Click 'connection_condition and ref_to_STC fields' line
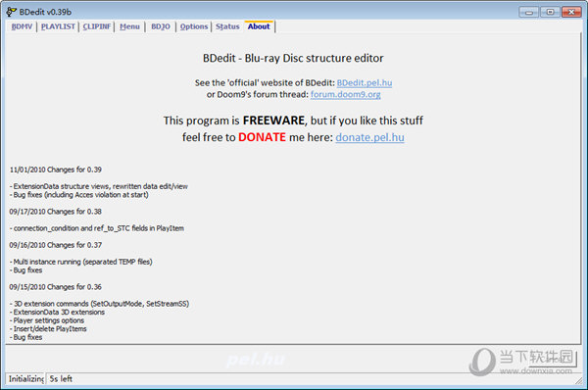This screenshot has height=390, width=588. pyautogui.click(x=97, y=228)
